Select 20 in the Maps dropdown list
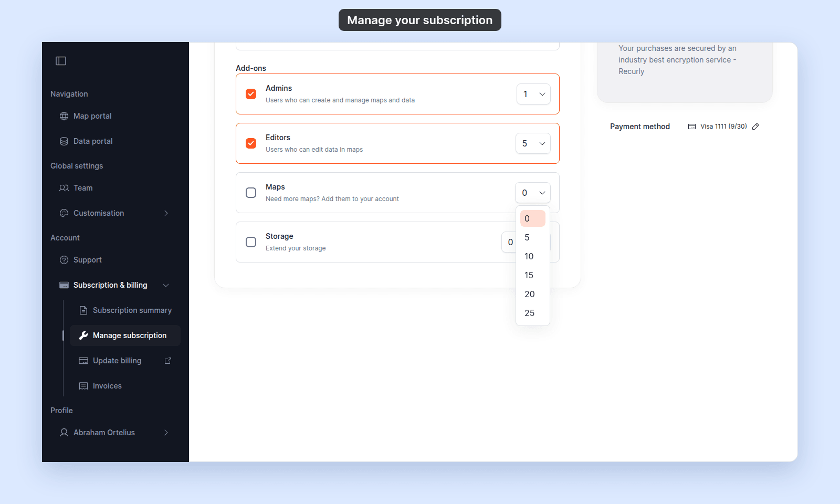Screen dimensions: 840x504 [533, 294]
